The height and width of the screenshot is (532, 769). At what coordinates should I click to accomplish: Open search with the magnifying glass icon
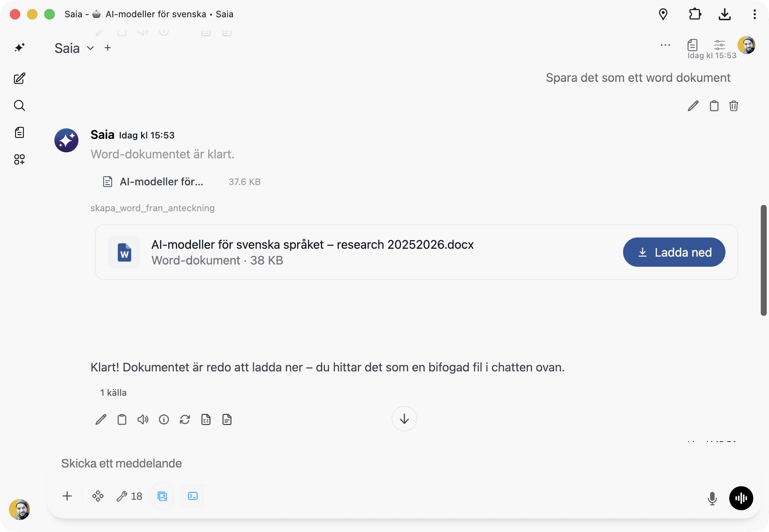coord(20,105)
